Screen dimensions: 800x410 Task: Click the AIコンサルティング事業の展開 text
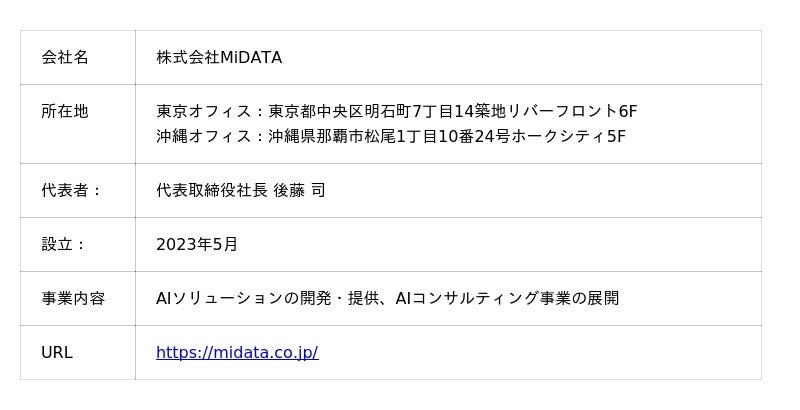click(x=507, y=298)
